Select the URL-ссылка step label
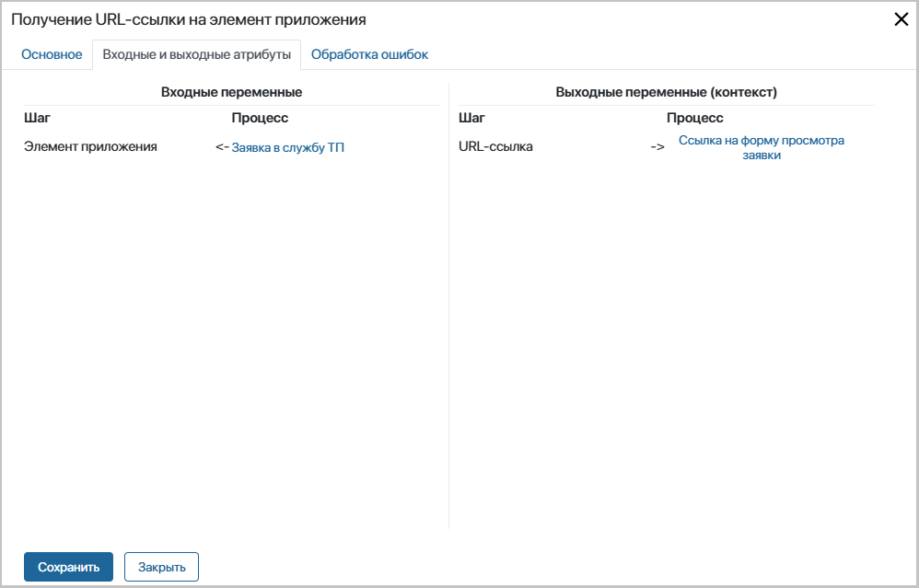919x588 pixels. pos(495,146)
